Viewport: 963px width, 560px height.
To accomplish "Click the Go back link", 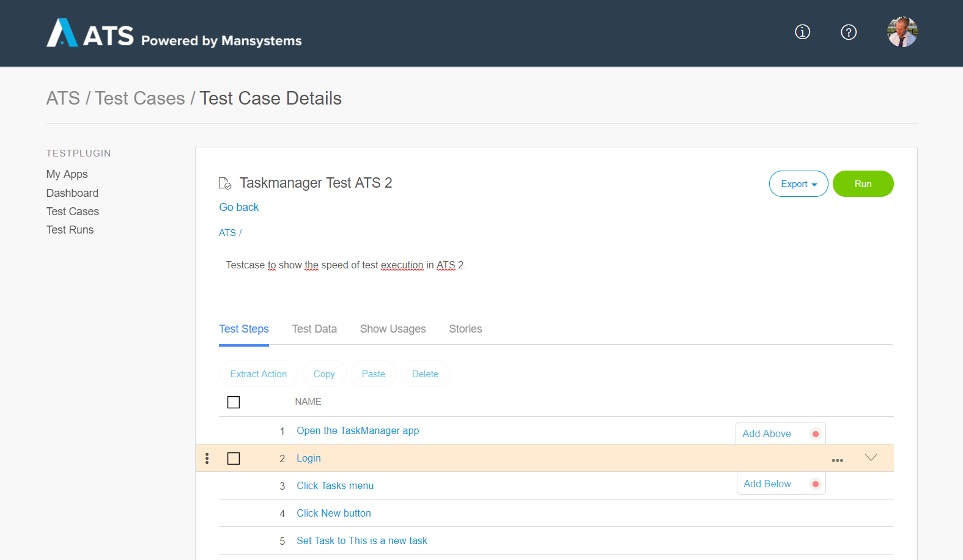I will tap(239, 207).
